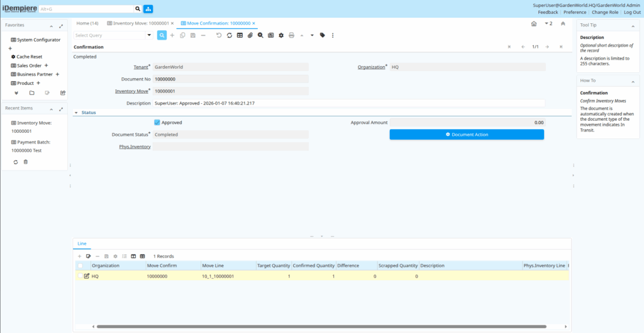This screenshot has width=644, height=333.
Task: Check the select-all checkbox in Line grid header
Action: 80,266
